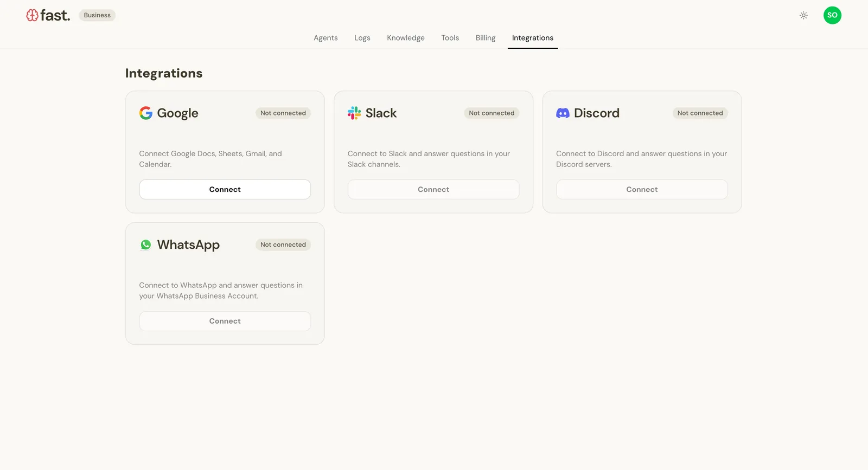Click the Integrations page heading
Screen dimensions: 868x470
pyautogui.click(x=164, y=73)
